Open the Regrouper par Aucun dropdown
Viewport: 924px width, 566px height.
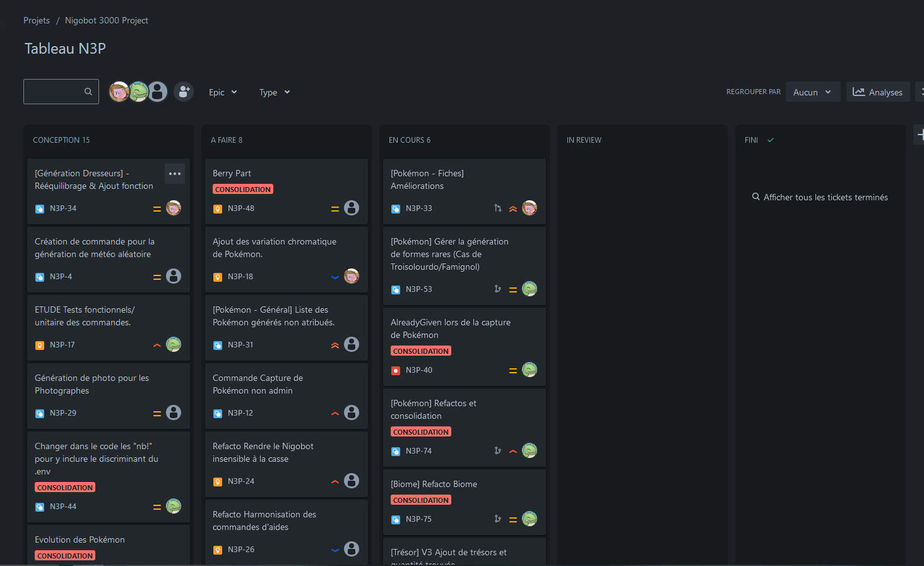point(812,91)
